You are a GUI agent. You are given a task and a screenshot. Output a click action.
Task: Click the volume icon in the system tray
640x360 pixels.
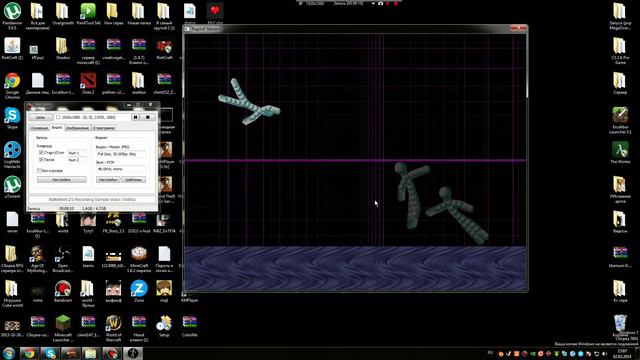(605, 353)
